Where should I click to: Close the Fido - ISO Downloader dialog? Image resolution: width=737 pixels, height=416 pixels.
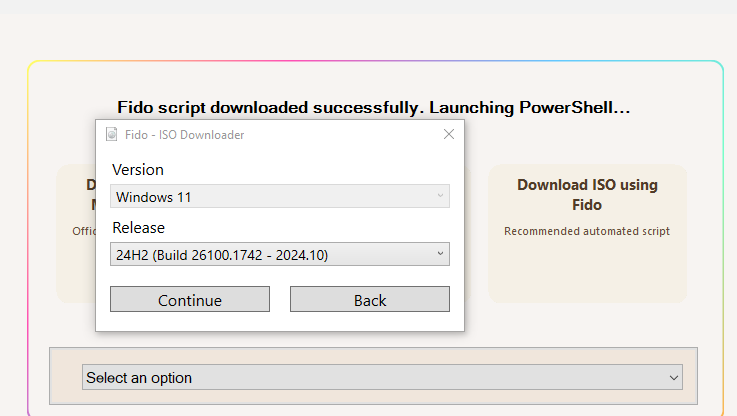[x=449, y=134]
